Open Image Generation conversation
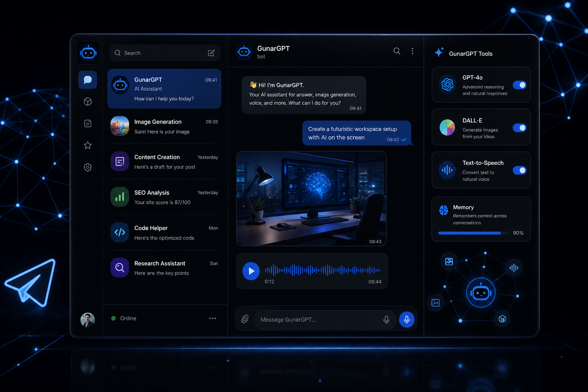This screenshot has height=392, width=588. [164, 126]
